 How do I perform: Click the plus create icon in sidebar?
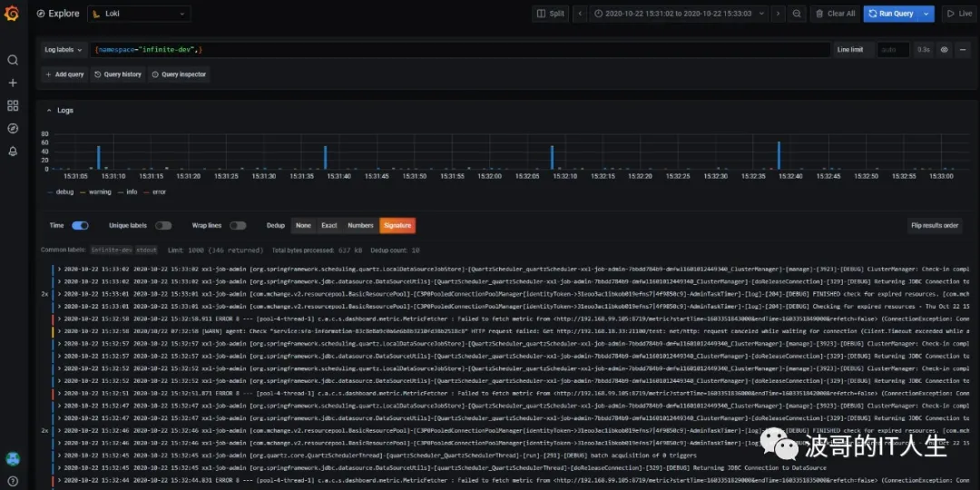13,83
